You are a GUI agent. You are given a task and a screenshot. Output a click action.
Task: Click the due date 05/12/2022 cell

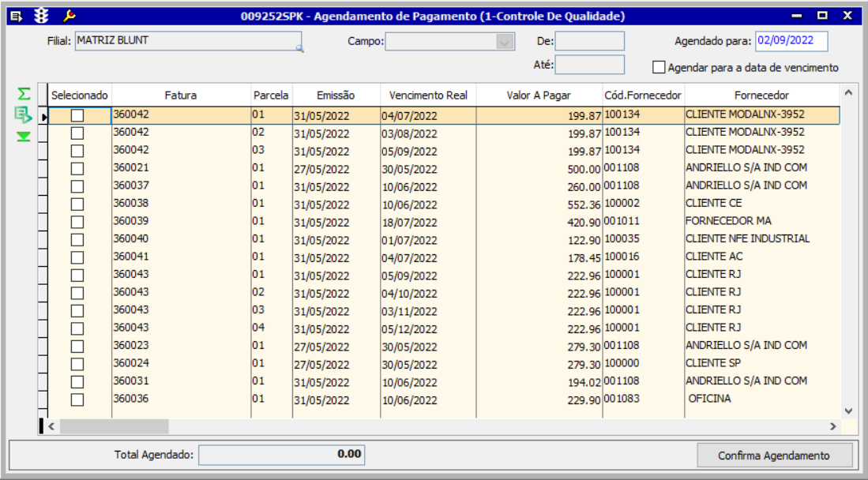(428, 328)
